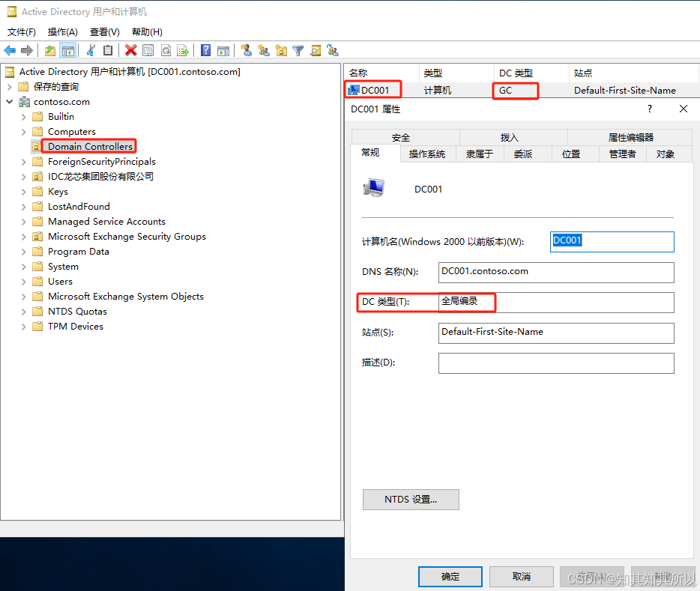
Task: Switch to the 安全 tab
Action: (x=405, y=137)
